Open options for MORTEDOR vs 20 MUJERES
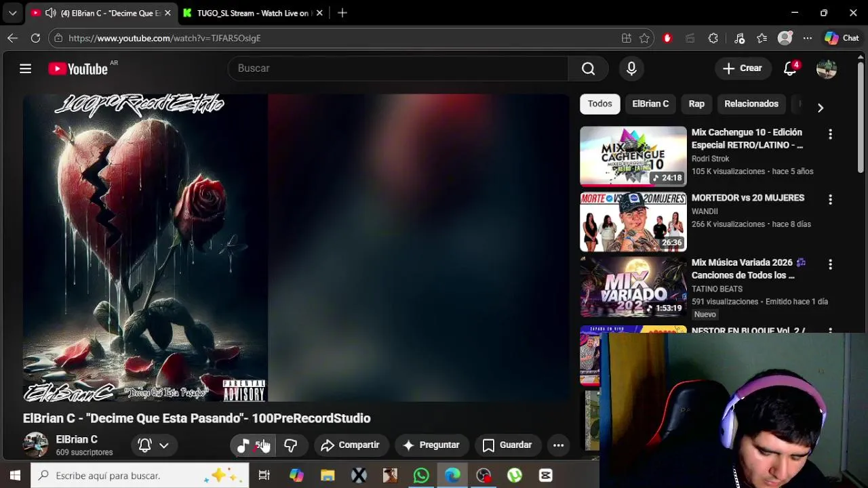This screenshot has width=868, height=488. pyautogui.click(x=830, y=200)
